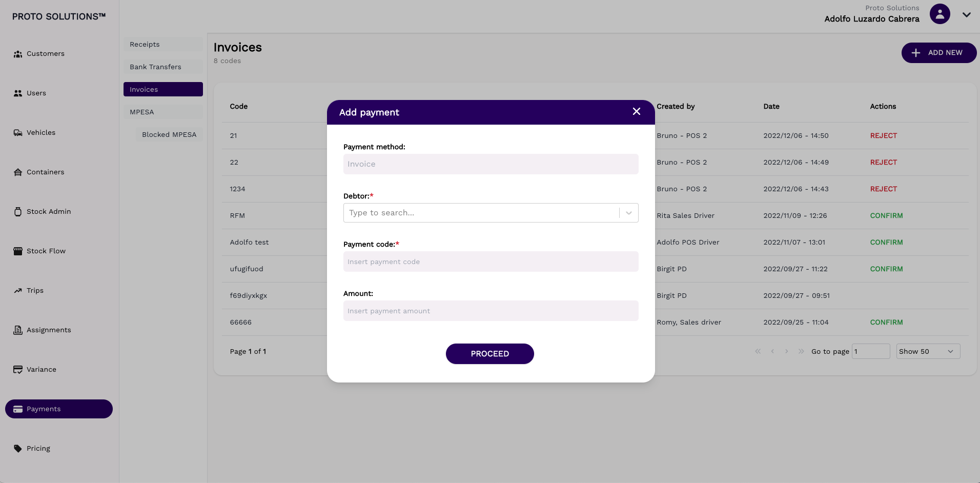Click the PROTO SOLUTIONS logo text

coord(59,16)
